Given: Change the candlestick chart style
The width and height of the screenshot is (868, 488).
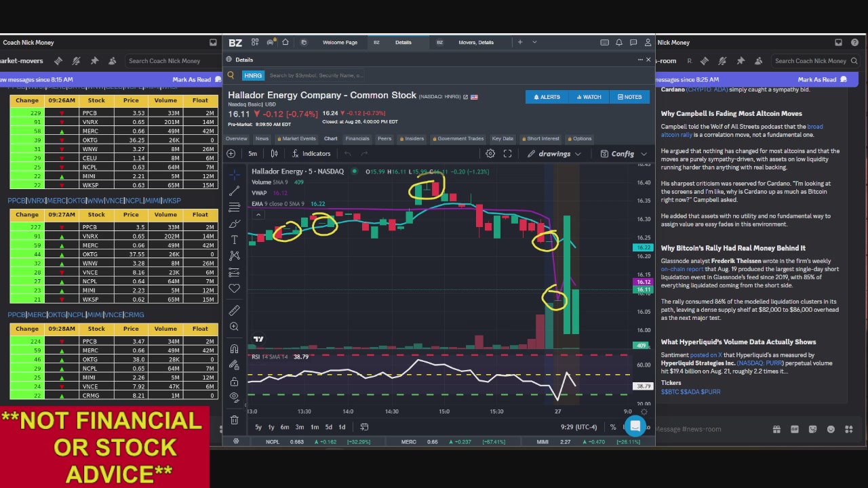Looking at the screenshot, I should point(274,154).
